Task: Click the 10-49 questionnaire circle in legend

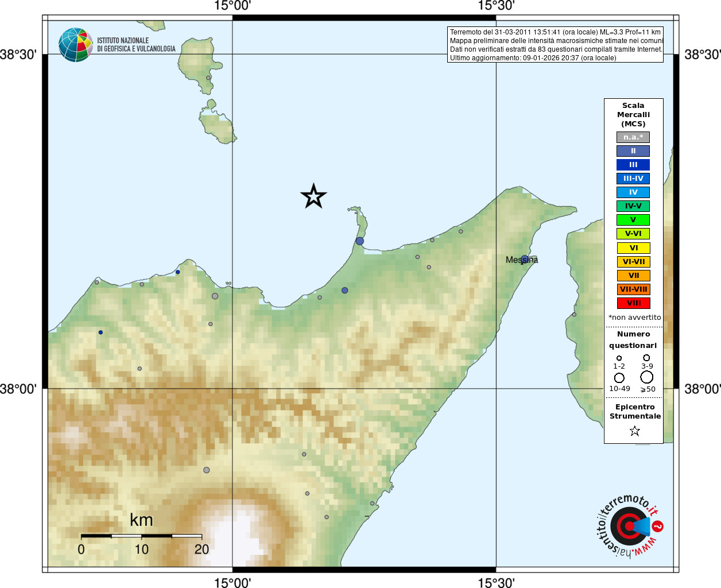Action: coord(619,378)
